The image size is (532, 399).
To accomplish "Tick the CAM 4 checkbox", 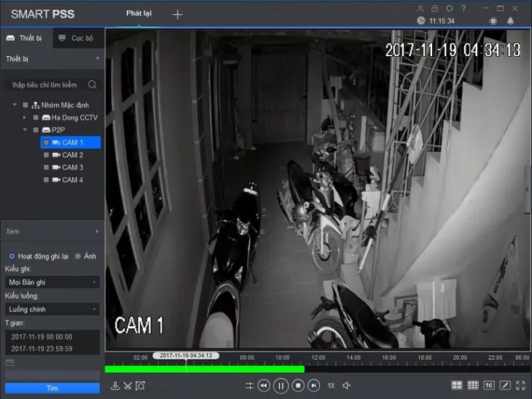I will 46,180.
